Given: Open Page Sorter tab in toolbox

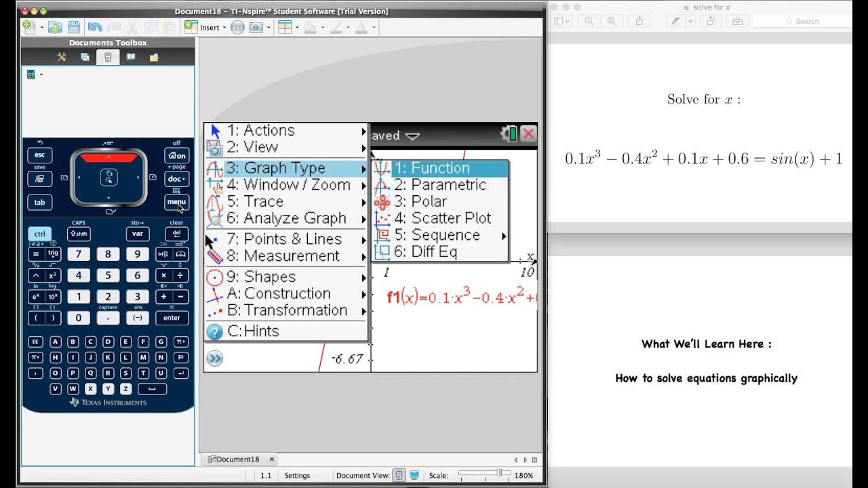Looking at the screenshot, I should point(85,58).
